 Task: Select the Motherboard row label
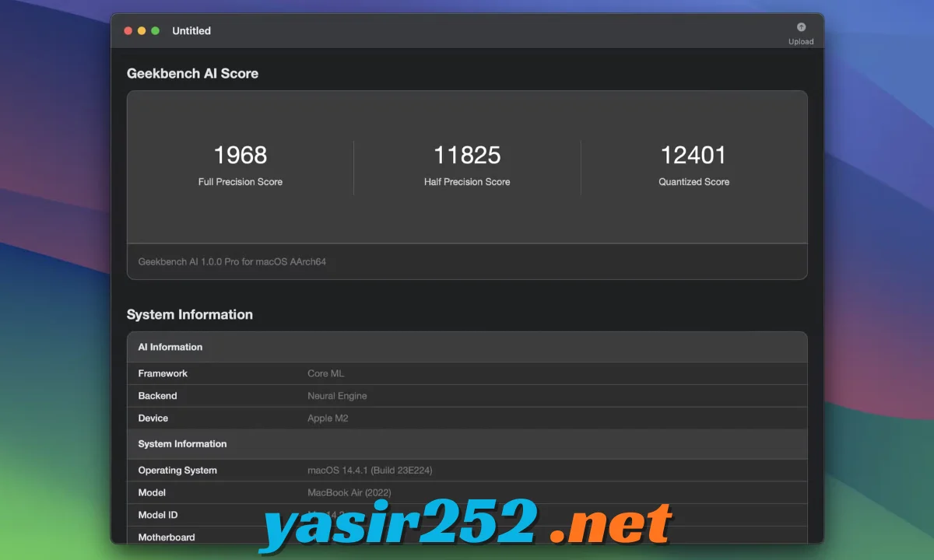coord(167,537)
